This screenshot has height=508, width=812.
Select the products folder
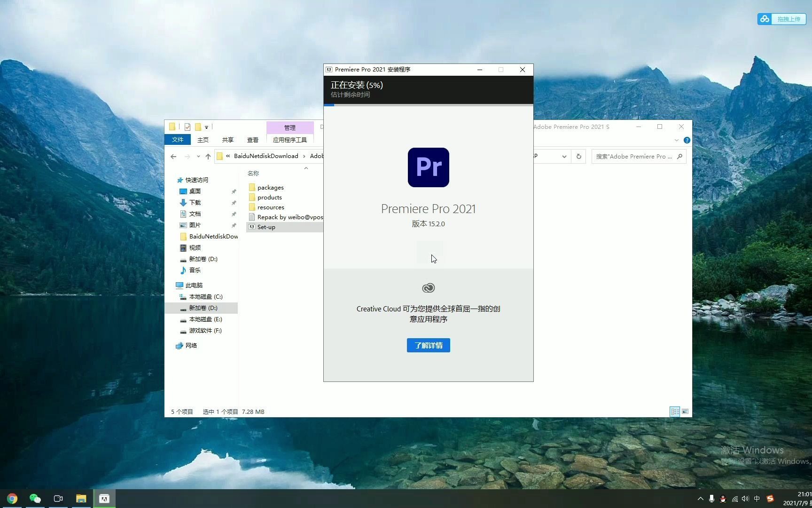(269, 198)
